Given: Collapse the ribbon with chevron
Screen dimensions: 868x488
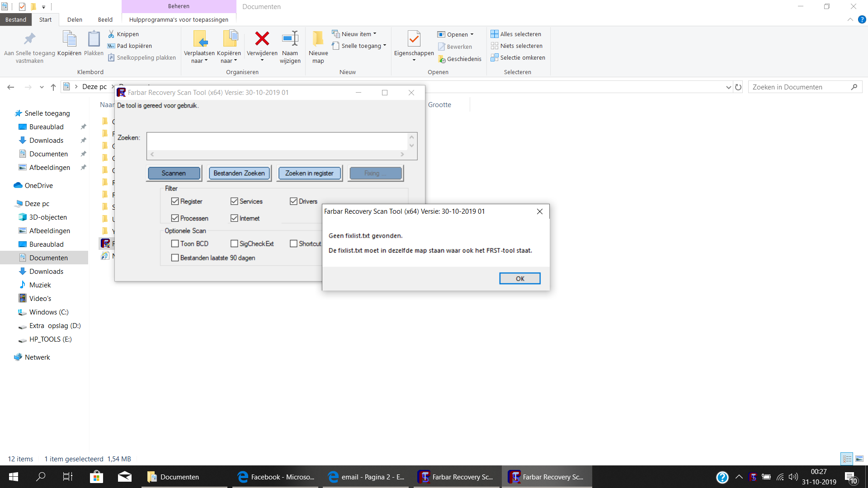Looking at the screenshot, I should [x=850, y=19].
